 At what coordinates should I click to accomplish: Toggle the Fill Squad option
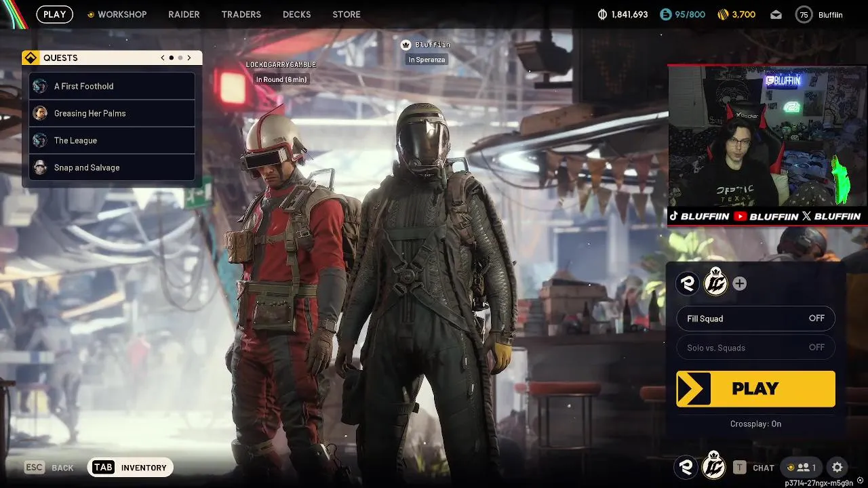755,319
